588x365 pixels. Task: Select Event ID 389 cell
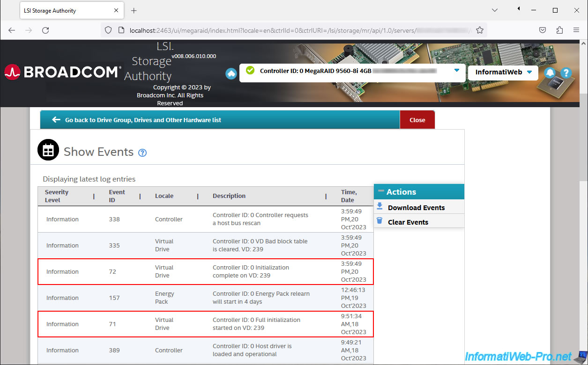pos(114,350)
